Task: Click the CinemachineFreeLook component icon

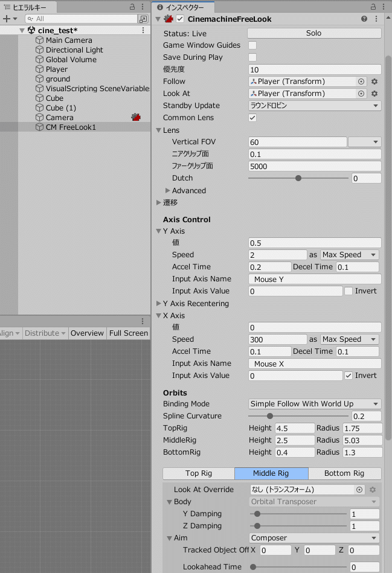Action: click(169, 19)
